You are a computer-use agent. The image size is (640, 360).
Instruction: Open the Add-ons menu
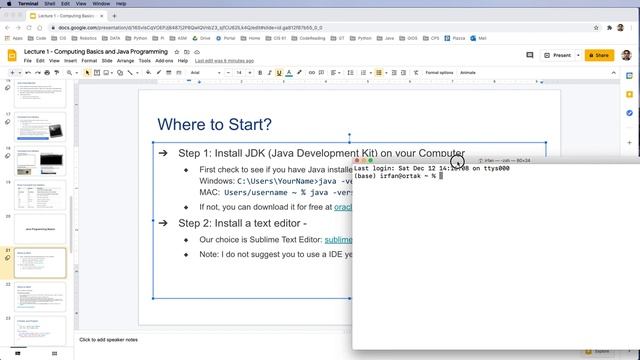tap(164, 60)
